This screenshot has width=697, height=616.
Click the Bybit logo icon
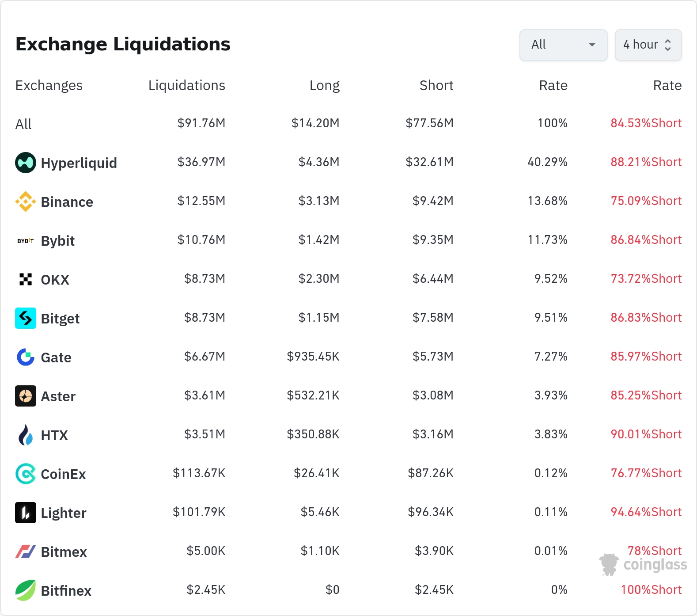(26, 241)
